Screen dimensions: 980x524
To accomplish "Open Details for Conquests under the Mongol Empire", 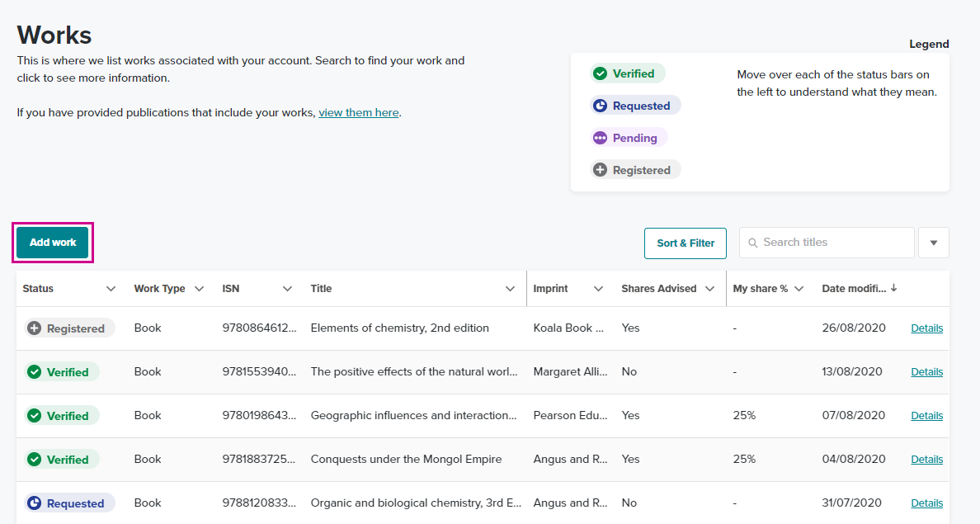I will click(x=927, y=460).
